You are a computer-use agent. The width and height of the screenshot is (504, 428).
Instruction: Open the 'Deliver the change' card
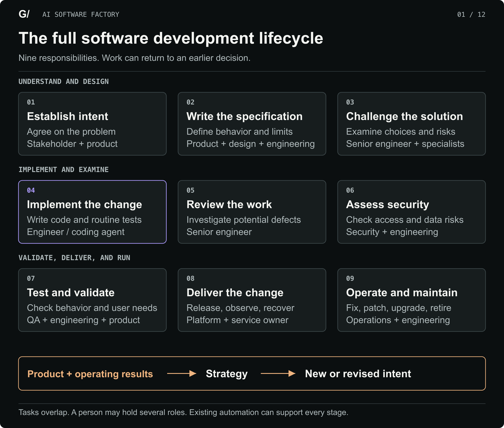tap(252, 300)
